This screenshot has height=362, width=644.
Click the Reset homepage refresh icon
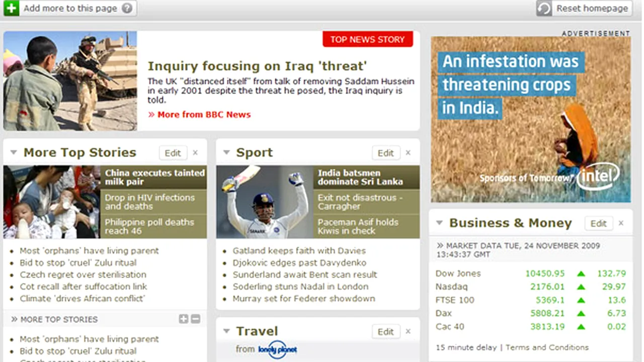pyautogui.click(x=544, y=8)
